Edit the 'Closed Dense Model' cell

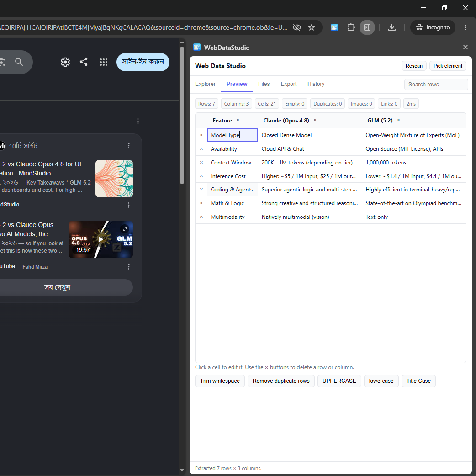310,135
